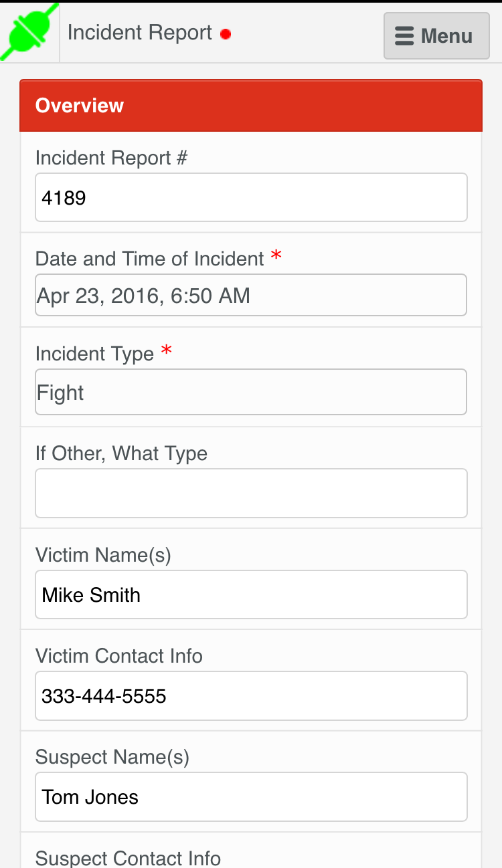The width and height of the screenshot is (502, 868).
Task: Click the red asterisk beside Incident Type
Action: (167, 350)
